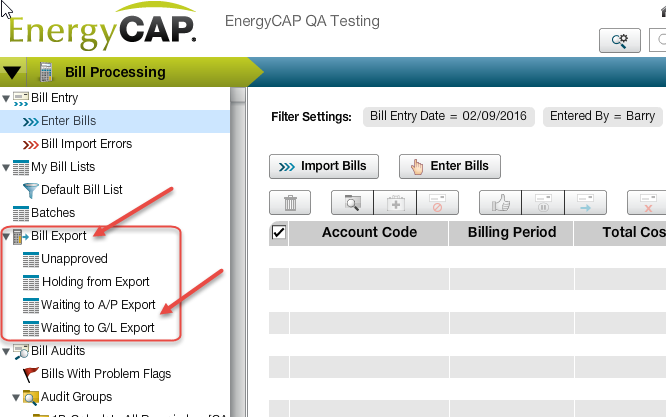Open Waiting to A/P Export list
The image size is (666, 417).
pyautogui.click(x=98, y=304)
